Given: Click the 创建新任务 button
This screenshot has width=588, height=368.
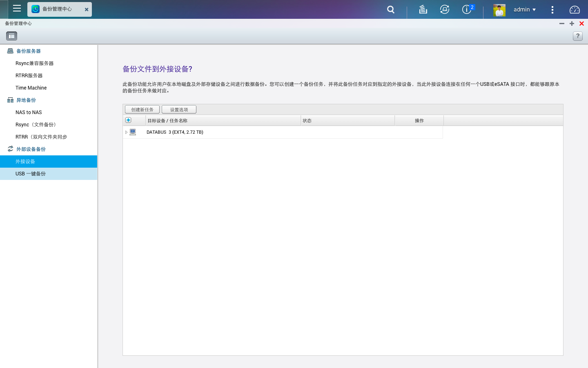Looking at the screenshot, I should click(142, 110).
